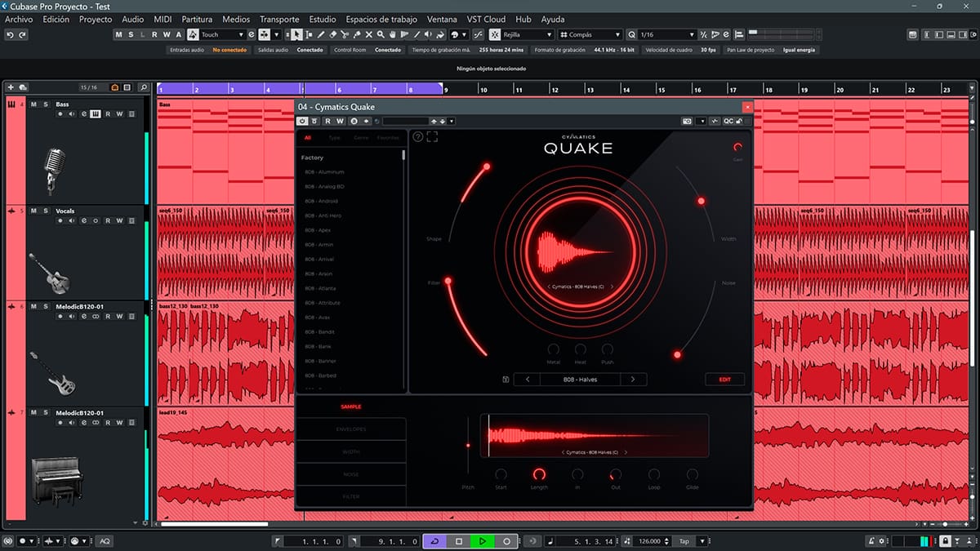Open the Touch automation mode dropdown

click(241, 35)
